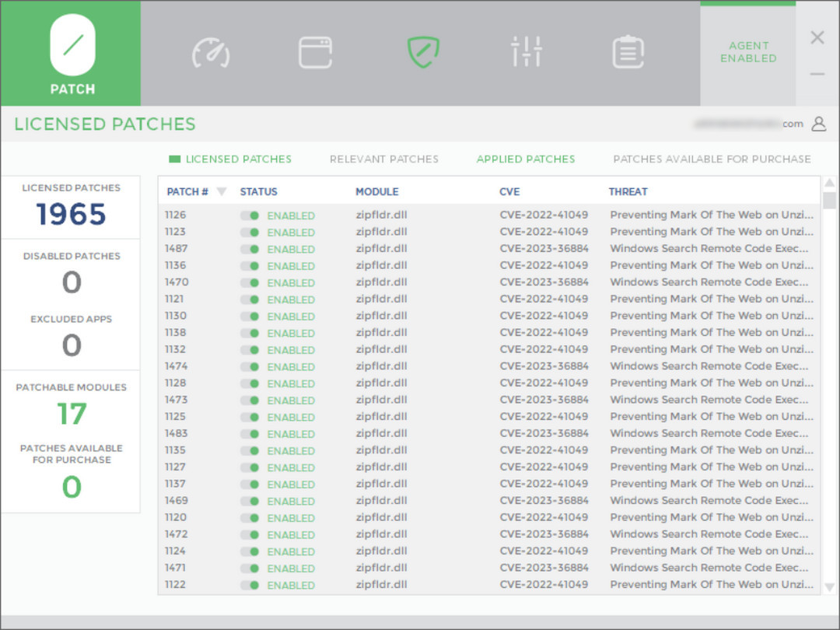Switch to Applied Patches tab
Image resolution: width=840 pixels, height=630 pixels.
pos(525,159)
